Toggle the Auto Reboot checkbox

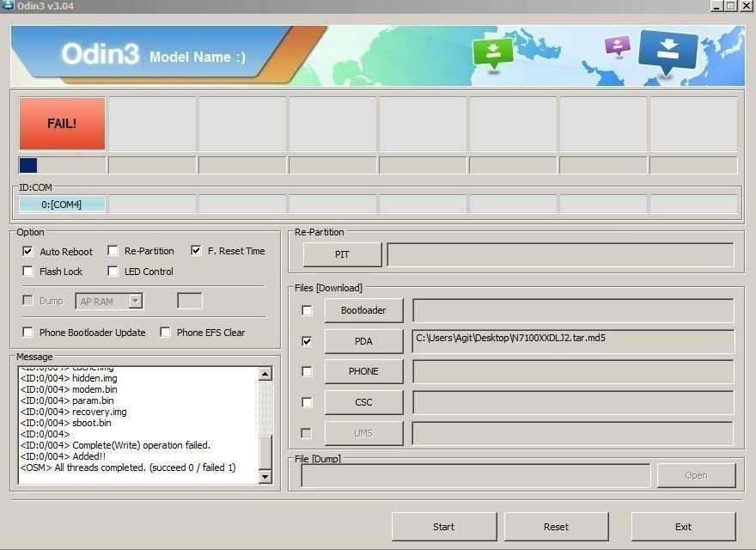pyautogui.click(x=28, y=251)
